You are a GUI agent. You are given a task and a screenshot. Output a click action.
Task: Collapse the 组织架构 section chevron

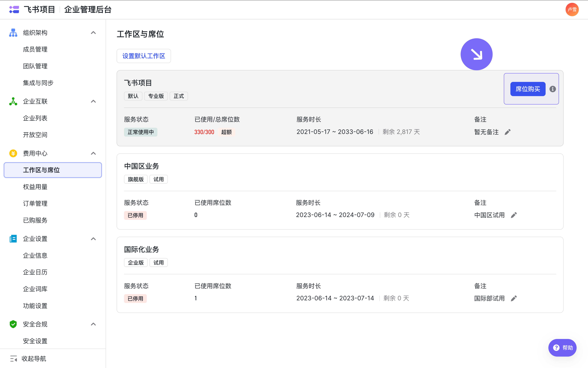coord(93,33)
